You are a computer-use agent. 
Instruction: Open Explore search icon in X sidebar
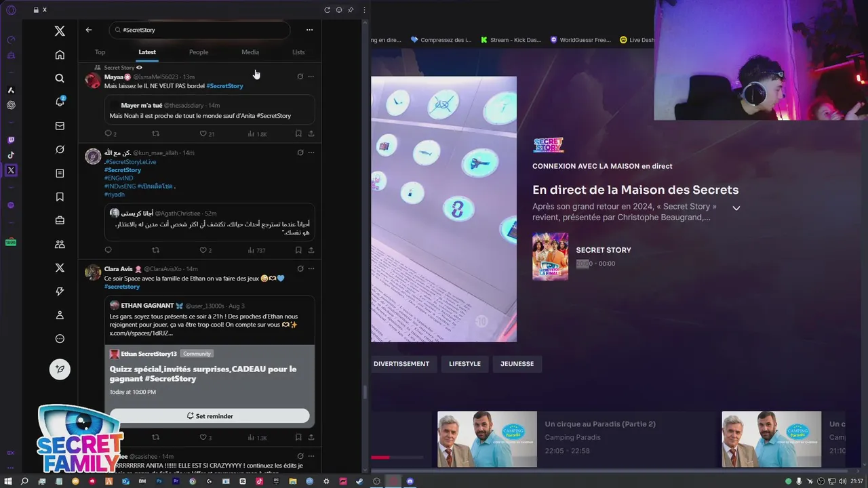coord(60,79)
